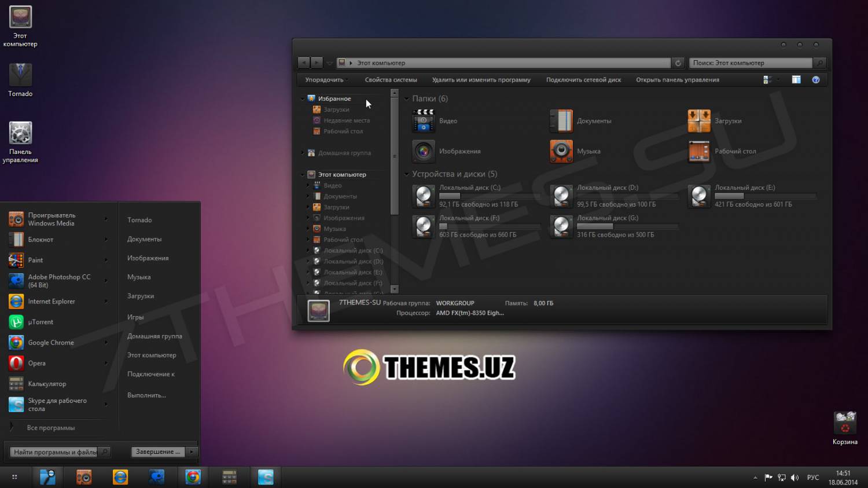Open the Music folder icon
The width and height of the screenshot is (868, 488).
coord(561,151)
